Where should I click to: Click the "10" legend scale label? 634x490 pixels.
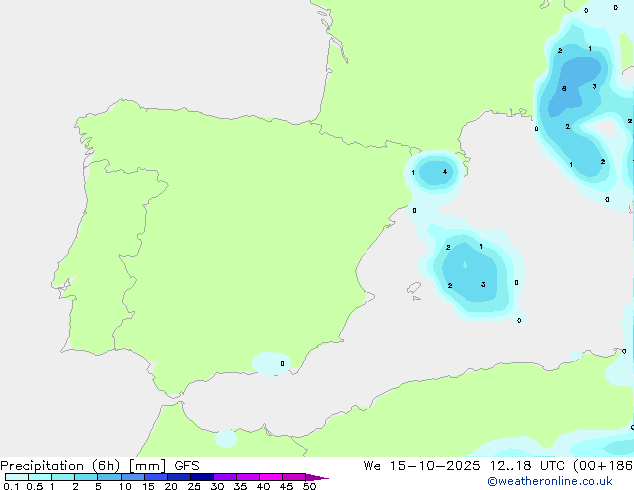pyautogui.click(x=125, y=486)
